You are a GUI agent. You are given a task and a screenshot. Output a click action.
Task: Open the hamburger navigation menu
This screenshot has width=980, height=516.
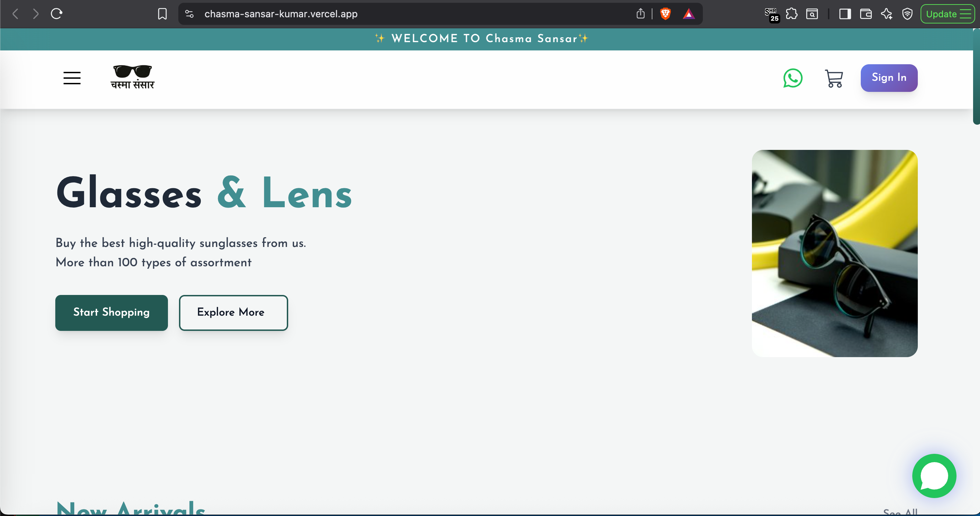coord(72,78)
